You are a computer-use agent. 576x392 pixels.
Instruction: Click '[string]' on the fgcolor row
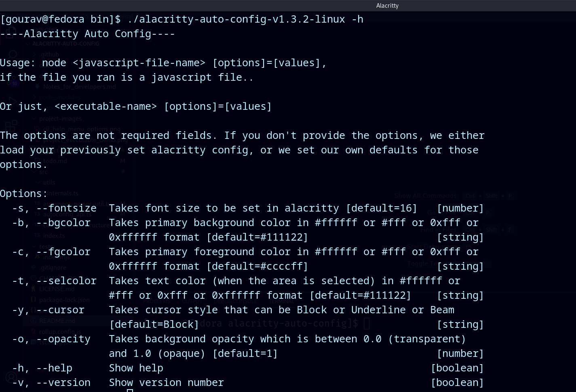460,266
